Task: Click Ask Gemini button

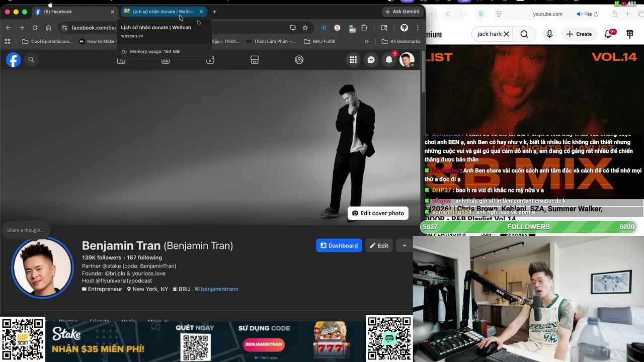Action: (x=403, y=12)
